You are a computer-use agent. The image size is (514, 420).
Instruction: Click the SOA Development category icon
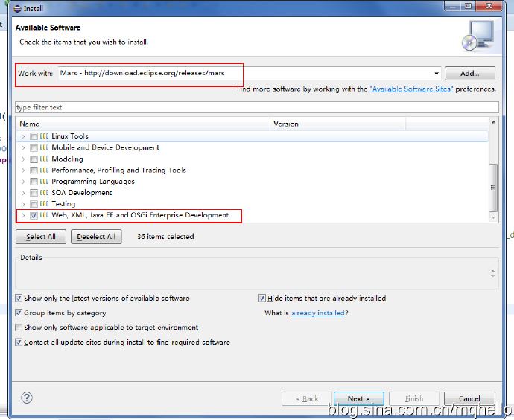(44, 193)
